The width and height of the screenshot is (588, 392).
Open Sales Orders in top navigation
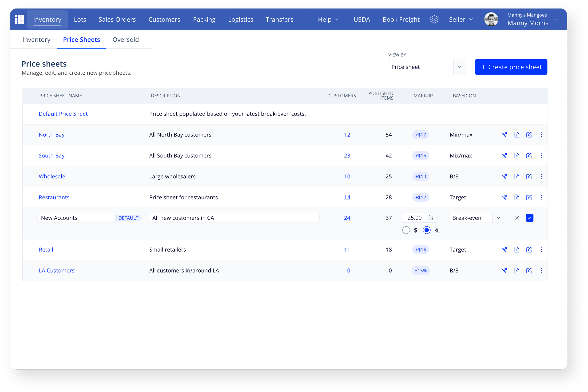(x=117, y=20)
